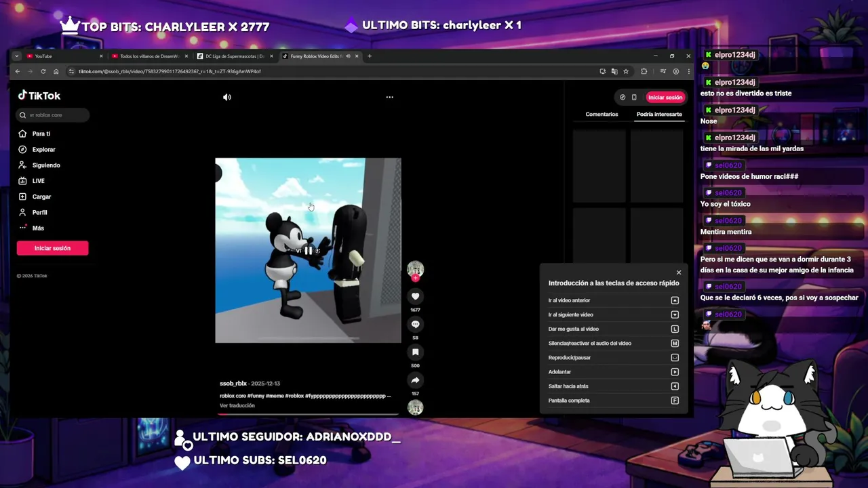Click the address bar URL
The image size is (868, 488).
pos(170,71)
